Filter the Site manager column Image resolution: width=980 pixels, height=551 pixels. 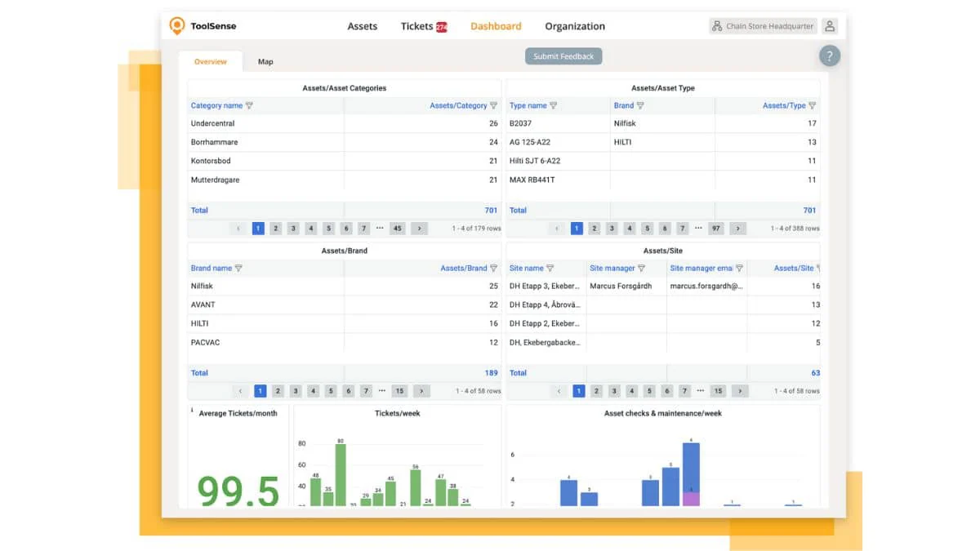coord(641,268)
